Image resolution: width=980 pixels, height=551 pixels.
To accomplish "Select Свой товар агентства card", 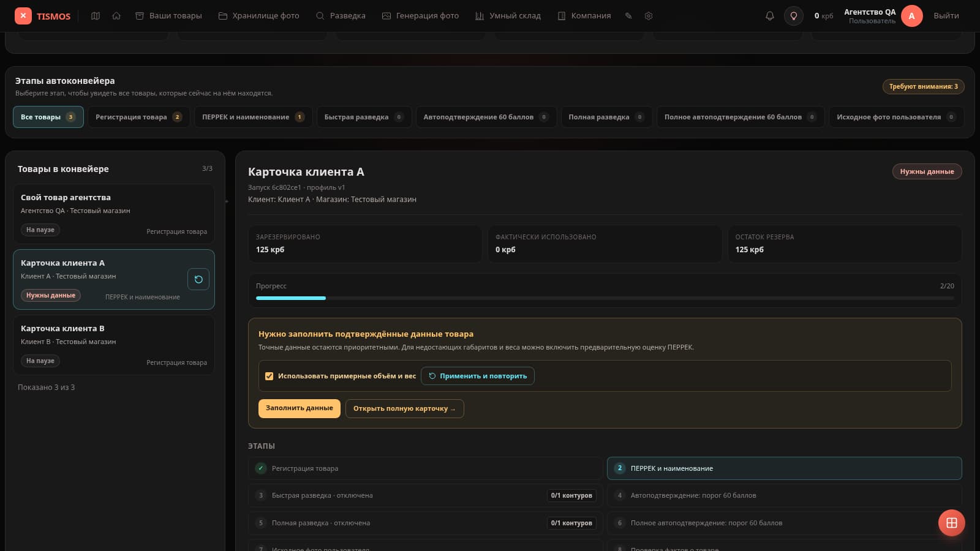I will pos(114,214).
